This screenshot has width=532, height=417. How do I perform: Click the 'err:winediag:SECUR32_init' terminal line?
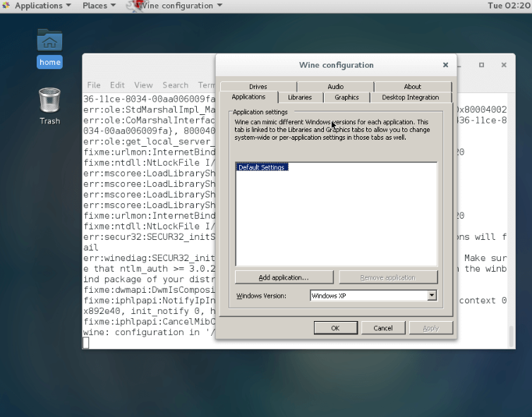click(150, 258)
